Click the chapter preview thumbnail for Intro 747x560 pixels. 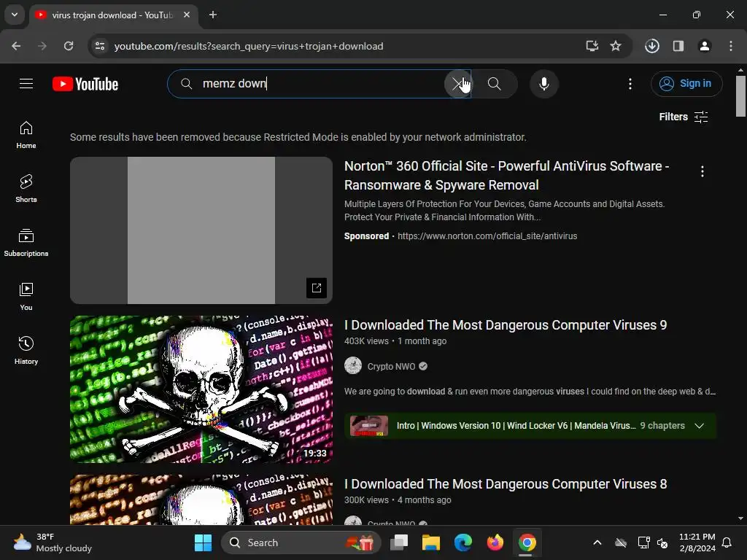[368, 426]
